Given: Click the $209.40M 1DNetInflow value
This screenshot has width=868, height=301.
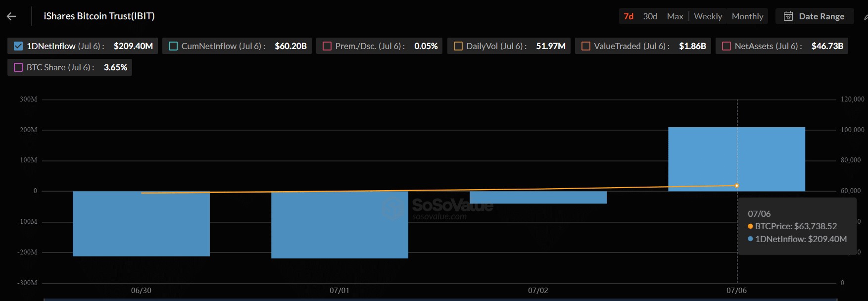Looking at the screenshot, I should coord(133,46).
